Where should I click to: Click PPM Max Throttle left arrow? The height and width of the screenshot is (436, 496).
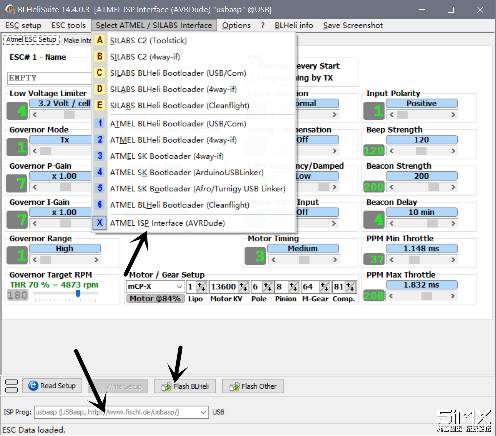[x=391, y=296]
